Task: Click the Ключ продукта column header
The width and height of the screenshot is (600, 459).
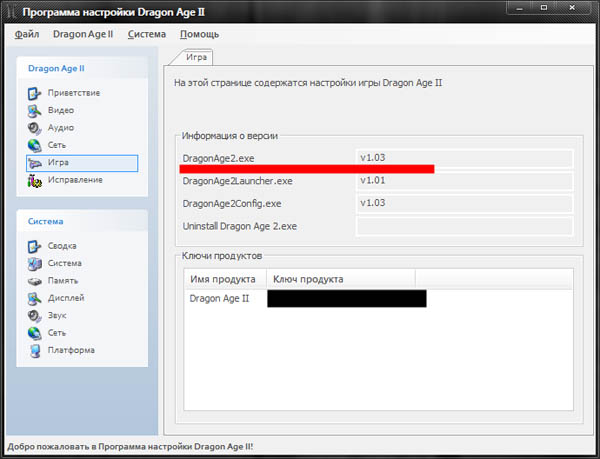Action: tap(341, 279)
